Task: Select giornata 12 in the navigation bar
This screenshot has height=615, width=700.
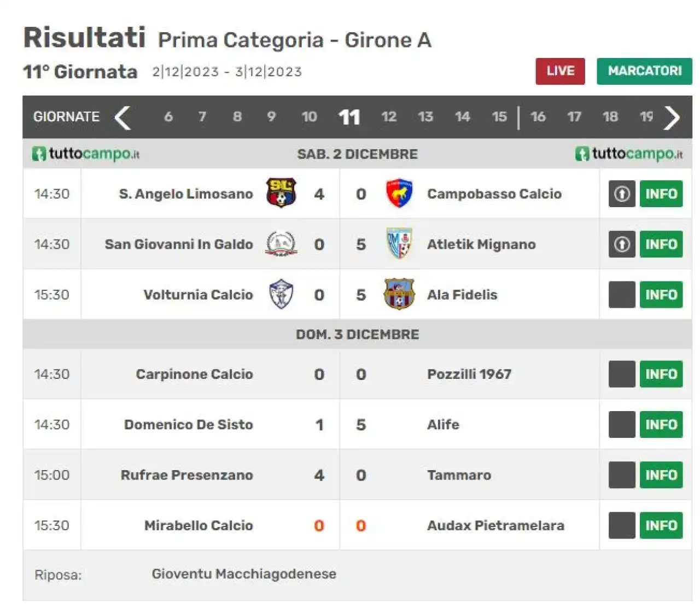Action: 389,116
